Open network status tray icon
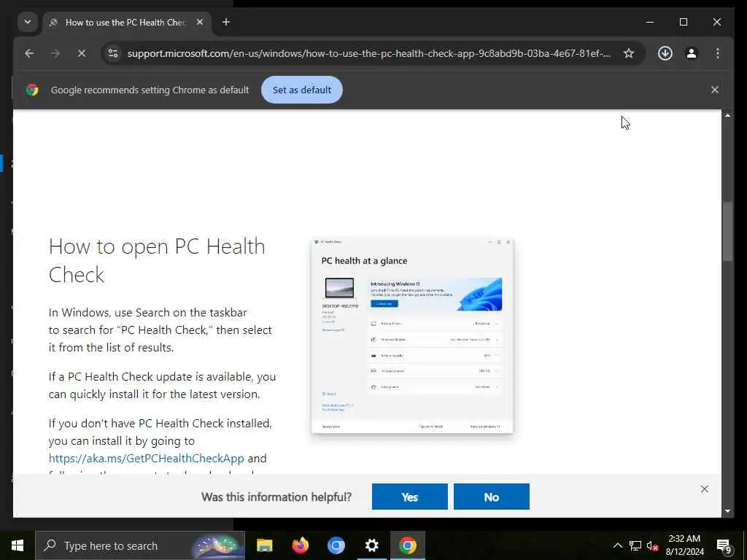 (x=635, y=545)
